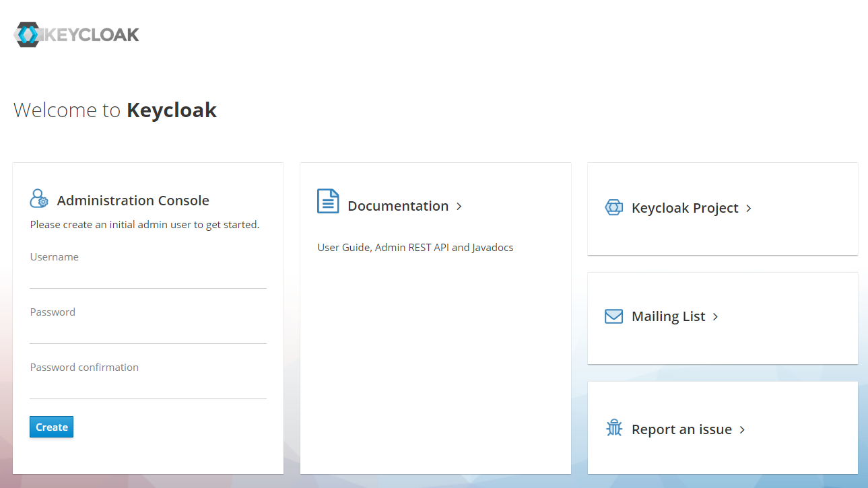Image resolution: width=868 pixels, height=488 pixels.
Task: Click the chevron beside Report an issue
Action: tap(742, 430)
